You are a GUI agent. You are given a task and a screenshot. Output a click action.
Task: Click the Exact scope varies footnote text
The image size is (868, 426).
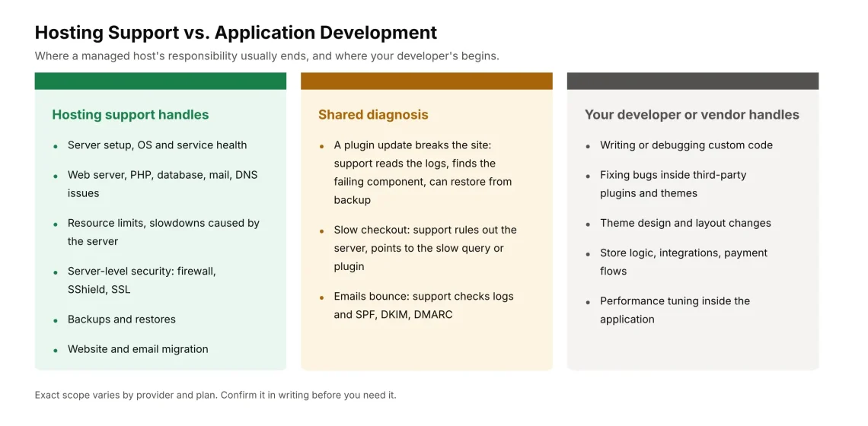[216, 396]
